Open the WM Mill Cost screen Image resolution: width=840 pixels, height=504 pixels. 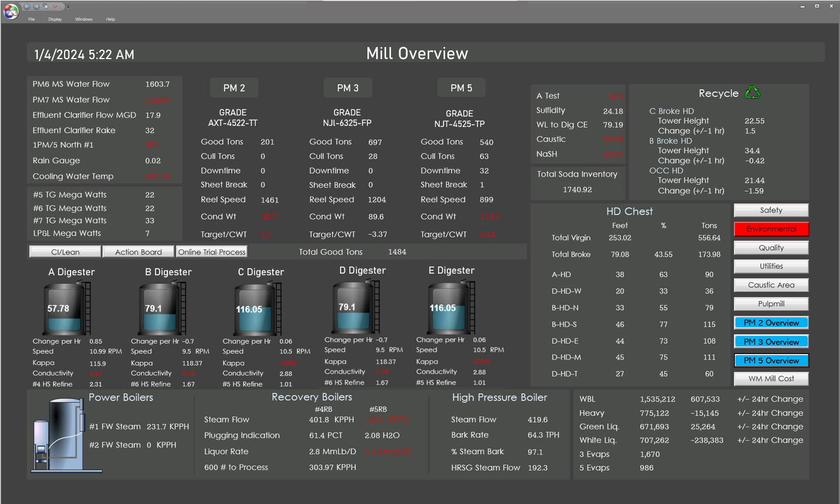[x=770, y=378]
